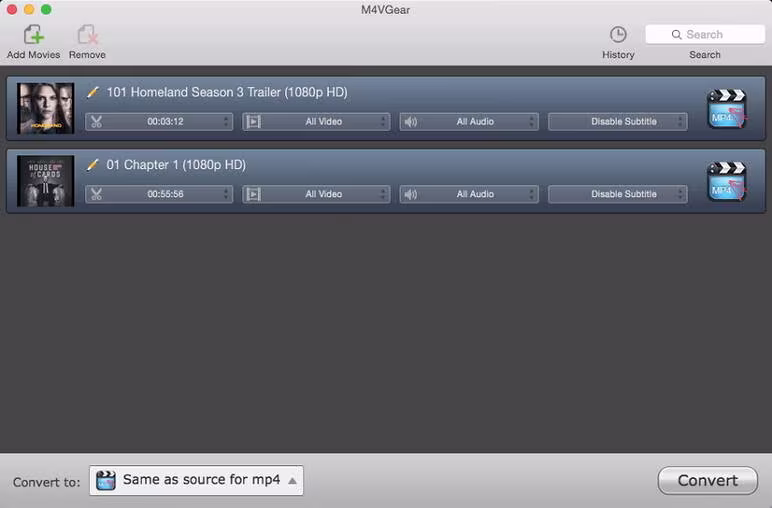772x508 pixels.
Task: Edit title pencil icon for Chapter 1
Action: [93, 165]
